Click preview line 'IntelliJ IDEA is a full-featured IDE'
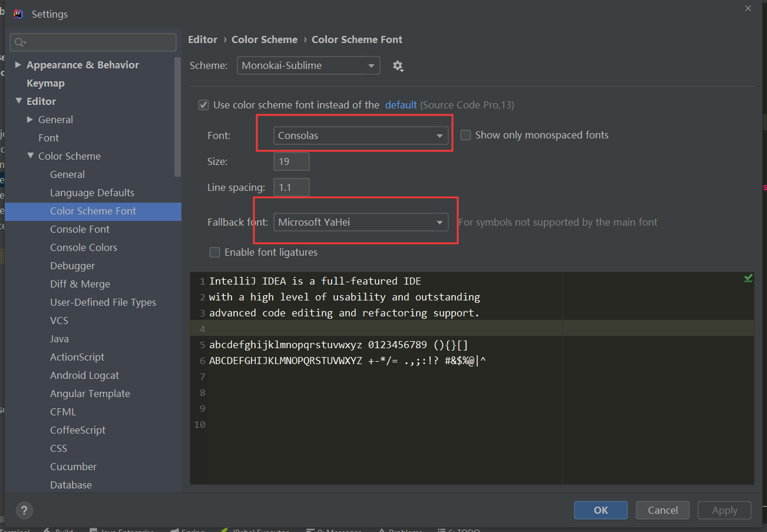 315,281
